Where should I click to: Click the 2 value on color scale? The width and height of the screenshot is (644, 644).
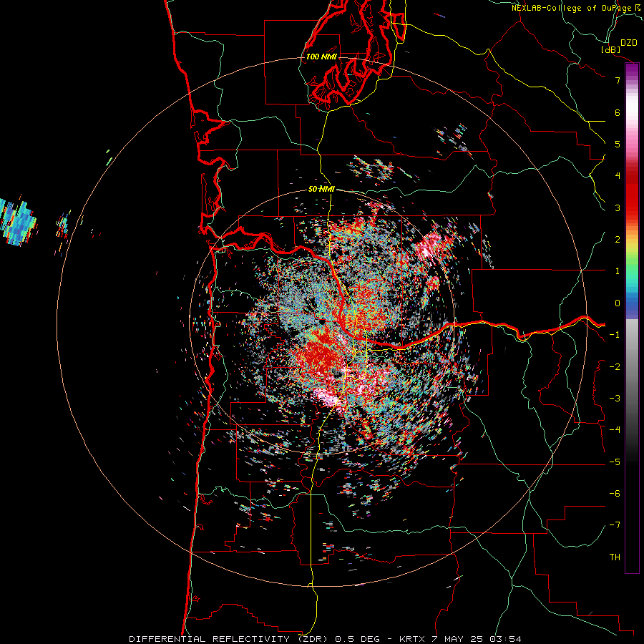pyautogui.click(x=618, y=239)
